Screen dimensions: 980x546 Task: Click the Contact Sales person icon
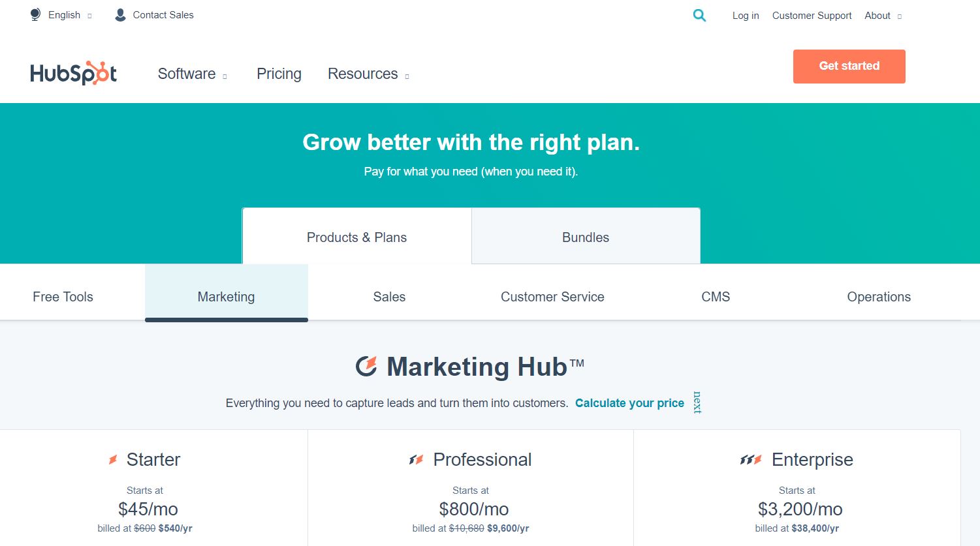[x=120, y=15]
